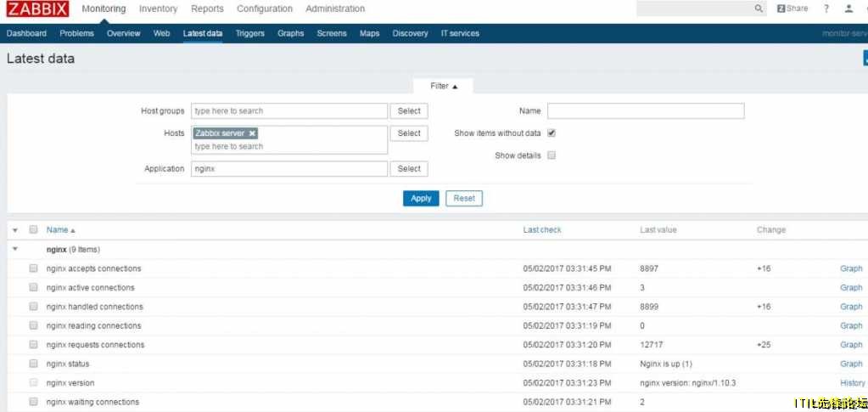Viewport: 868px width, 412px height.
Task: Click the ZABBIX logo
Action: pyautogui.click(x=37, y=8)
